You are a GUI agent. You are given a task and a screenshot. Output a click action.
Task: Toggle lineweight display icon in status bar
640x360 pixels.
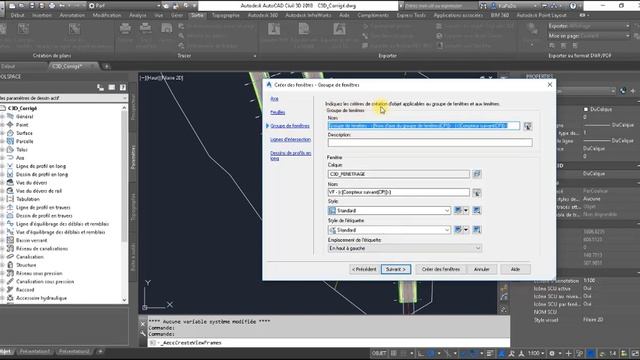coord(490,353)
